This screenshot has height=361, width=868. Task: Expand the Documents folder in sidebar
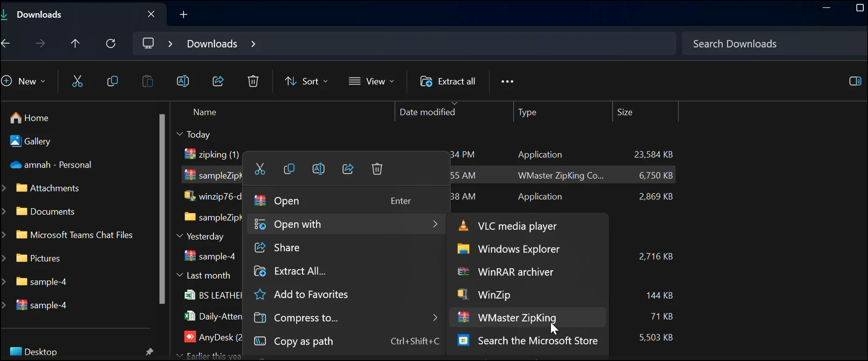click(4, 211)
